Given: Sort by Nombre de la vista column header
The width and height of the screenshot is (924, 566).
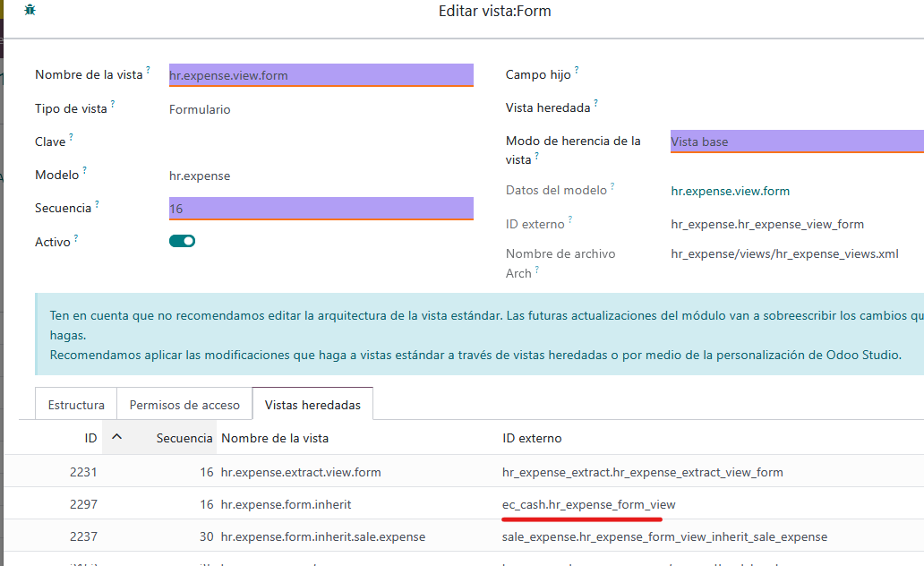Looking at the screenshot, I should pos(275,438).
